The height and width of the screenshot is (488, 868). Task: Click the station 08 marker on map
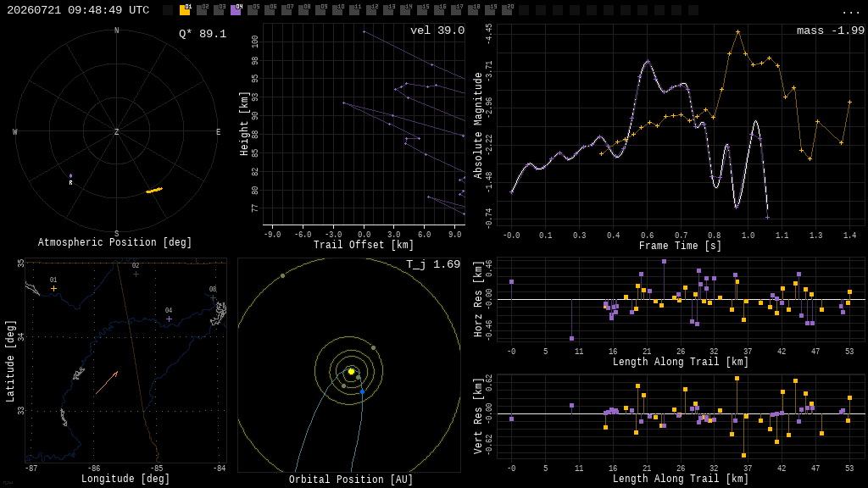coord(213,297)
